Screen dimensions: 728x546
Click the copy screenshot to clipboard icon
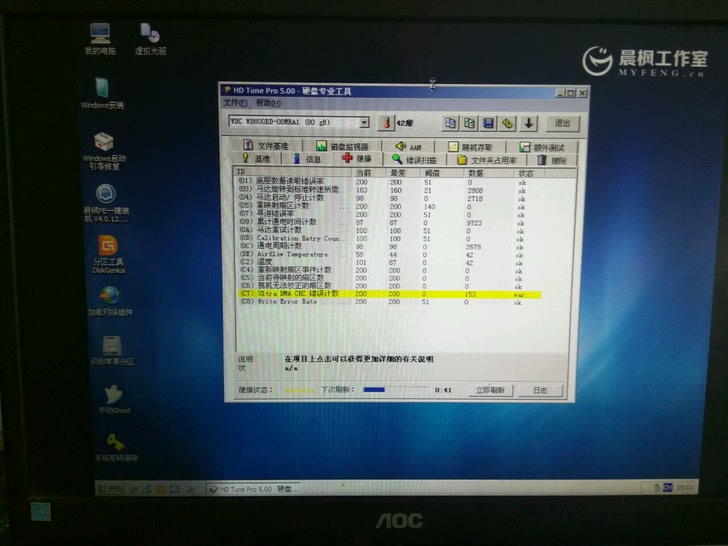(x=469, y=123)
